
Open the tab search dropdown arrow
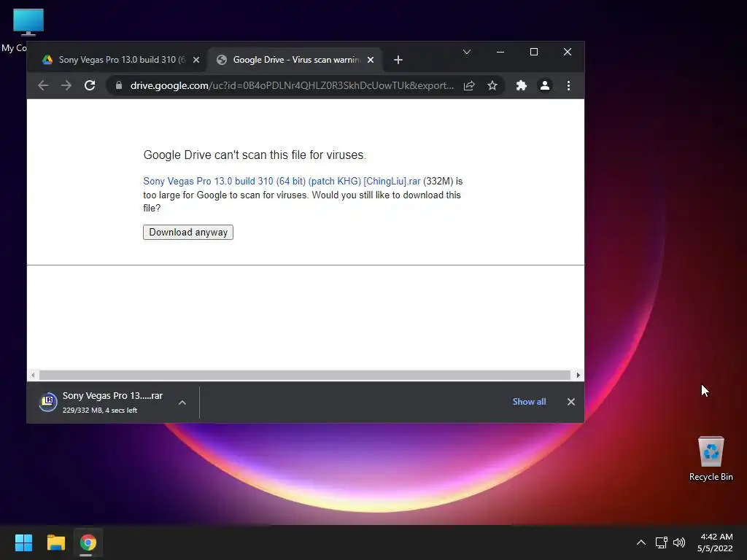pos(467,52)
